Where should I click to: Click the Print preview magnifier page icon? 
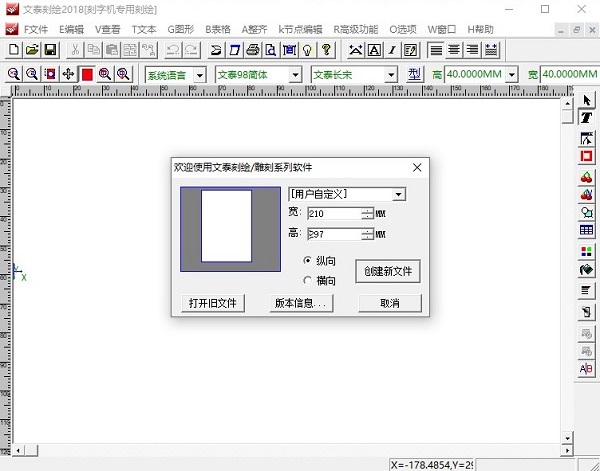tap(271, 50)
